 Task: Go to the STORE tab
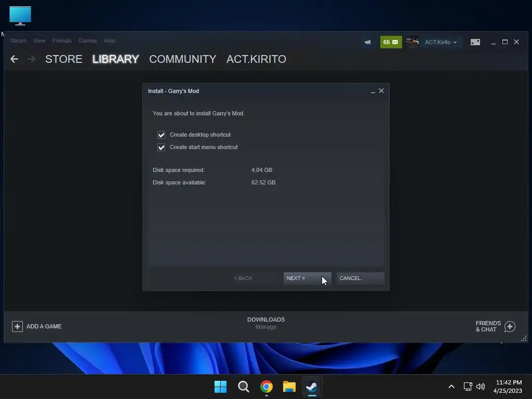64,59
